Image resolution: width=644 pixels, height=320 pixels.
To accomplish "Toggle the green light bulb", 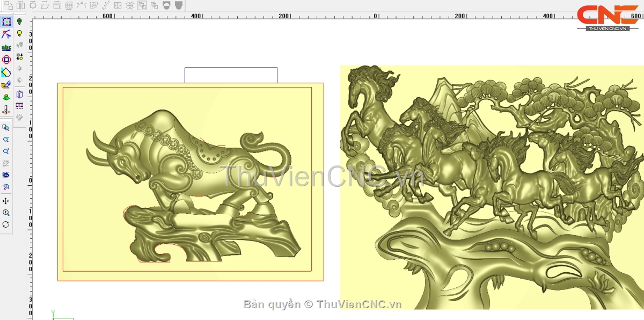I will pyautogui.click(x=20, y=21).
